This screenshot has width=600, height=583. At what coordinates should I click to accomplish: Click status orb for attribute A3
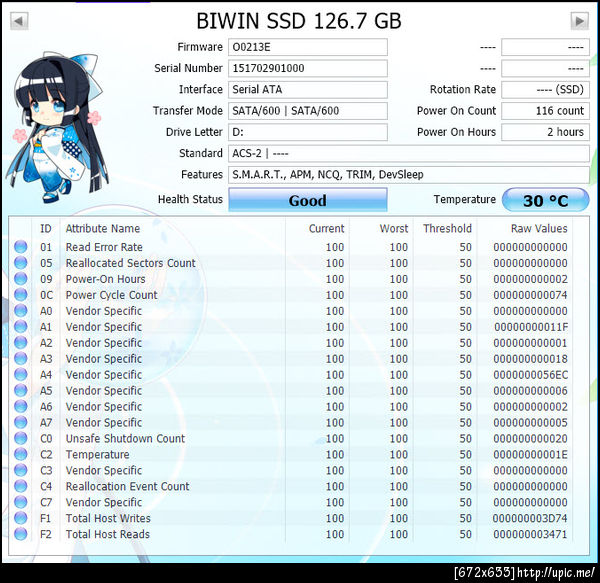click(21, 358)
